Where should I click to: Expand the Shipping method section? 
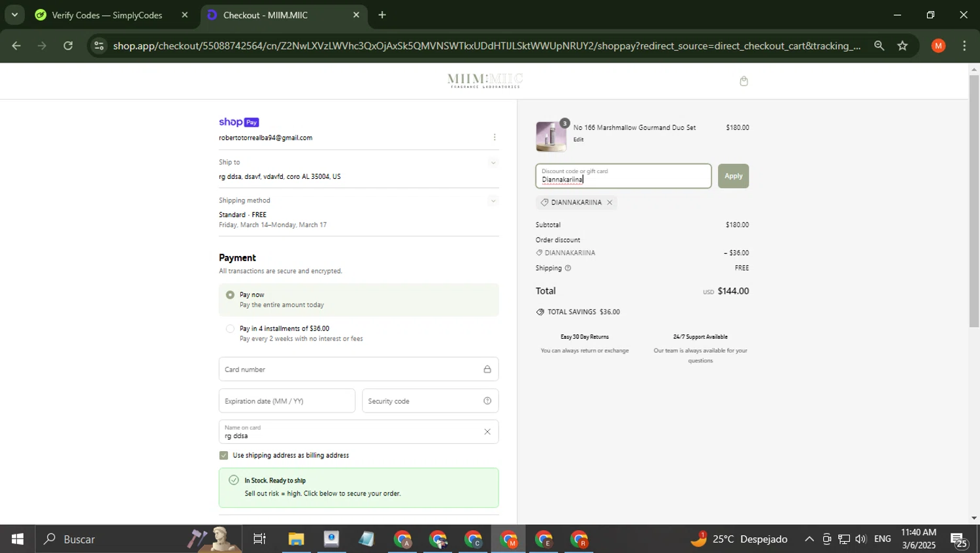coord(493,201)
